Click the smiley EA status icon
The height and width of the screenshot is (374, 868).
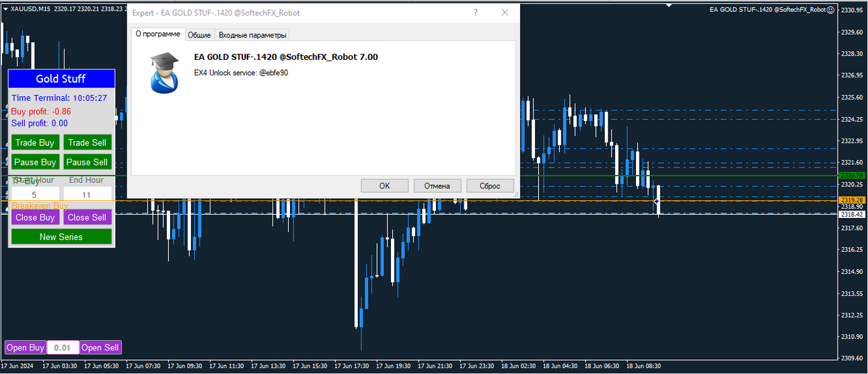pos(830,9)
